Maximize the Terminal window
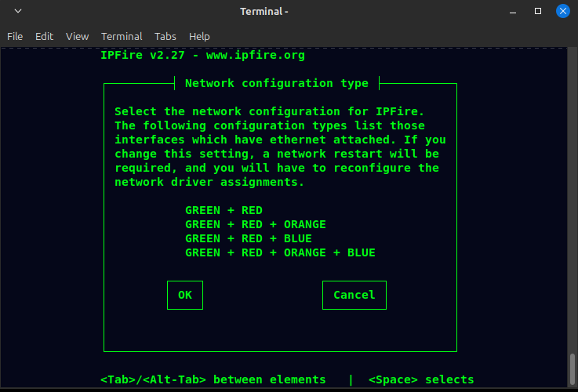The image size is (578, 392). pos(538,12)
